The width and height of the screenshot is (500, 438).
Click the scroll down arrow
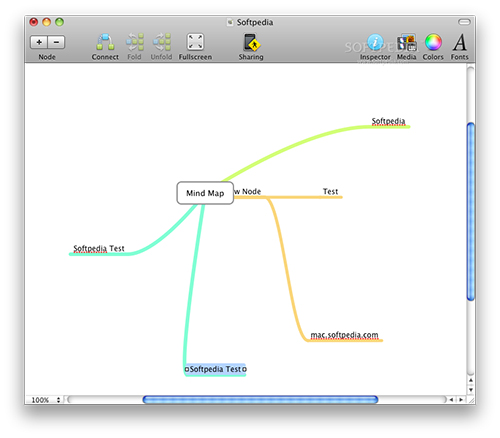click(471, 389)
